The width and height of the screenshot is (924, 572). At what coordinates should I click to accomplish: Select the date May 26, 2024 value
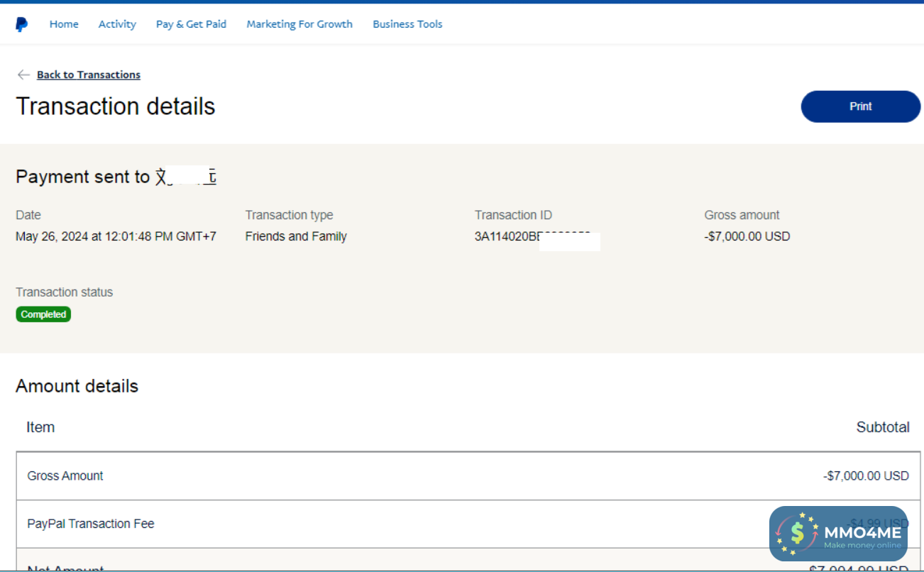click(116, 236)
